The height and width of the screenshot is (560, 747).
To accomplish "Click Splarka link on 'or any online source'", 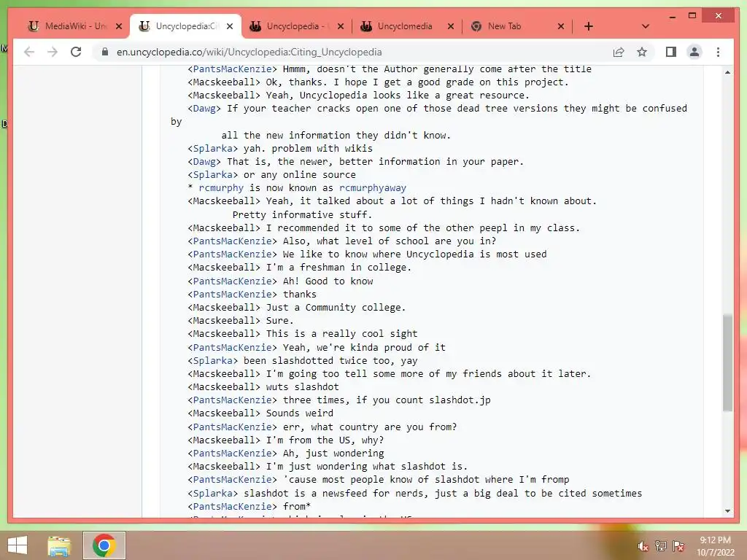I will (x=212, y=174).
